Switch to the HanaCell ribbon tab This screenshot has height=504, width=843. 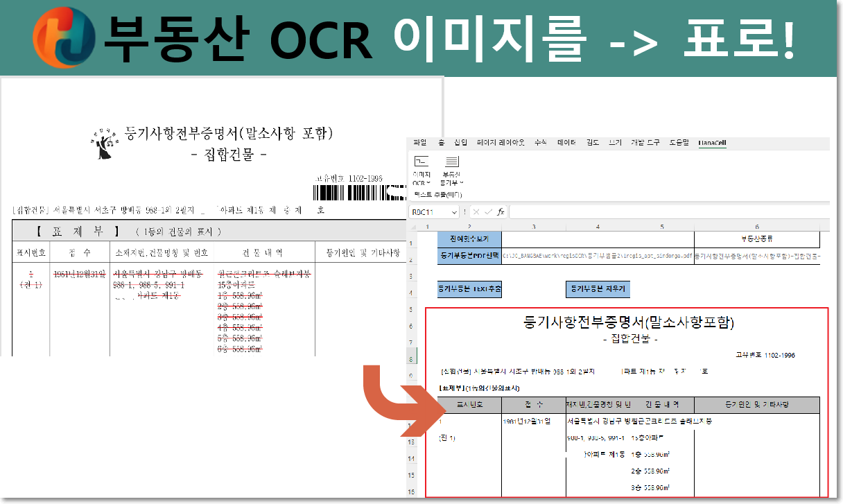713,143
